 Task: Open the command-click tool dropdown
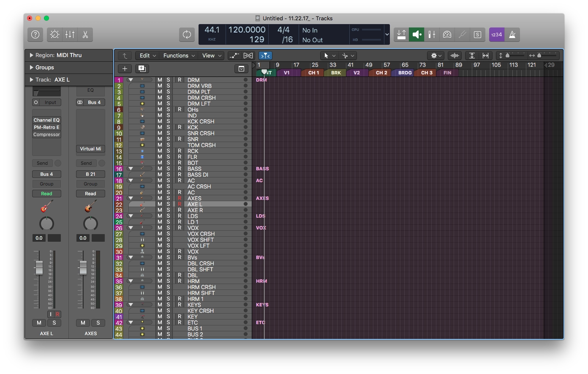pyautogui.click(x=348, y=56)
